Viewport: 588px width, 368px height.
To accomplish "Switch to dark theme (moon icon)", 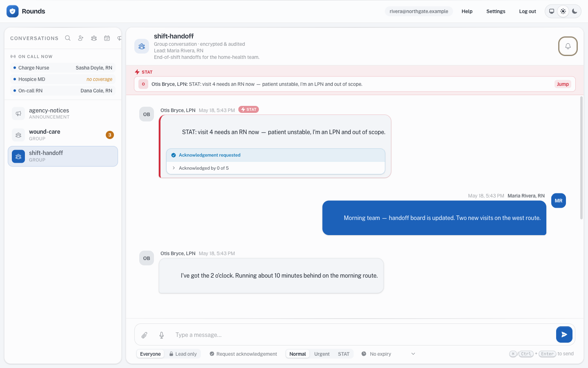I will tap(575, 11).
